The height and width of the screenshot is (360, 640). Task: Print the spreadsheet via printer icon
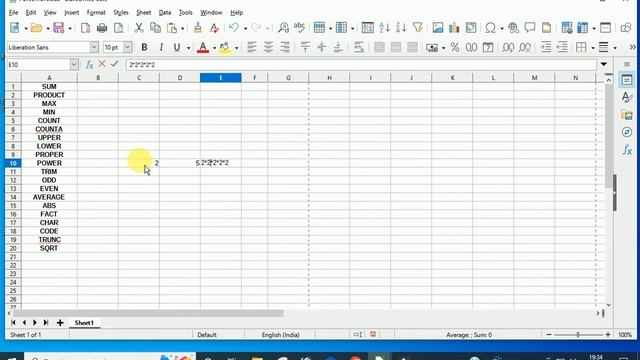(102, 28)
